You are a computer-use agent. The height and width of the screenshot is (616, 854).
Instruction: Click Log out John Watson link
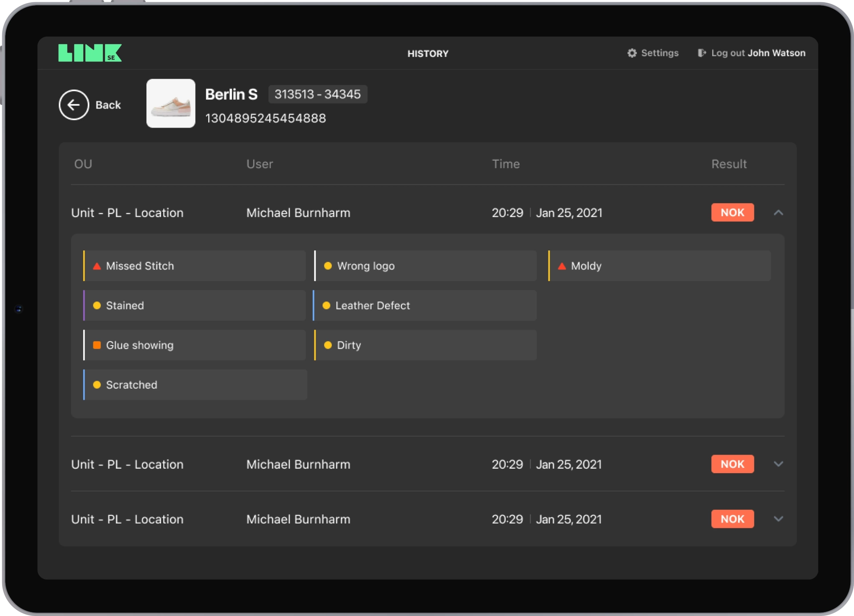click(x=758, y=53)
